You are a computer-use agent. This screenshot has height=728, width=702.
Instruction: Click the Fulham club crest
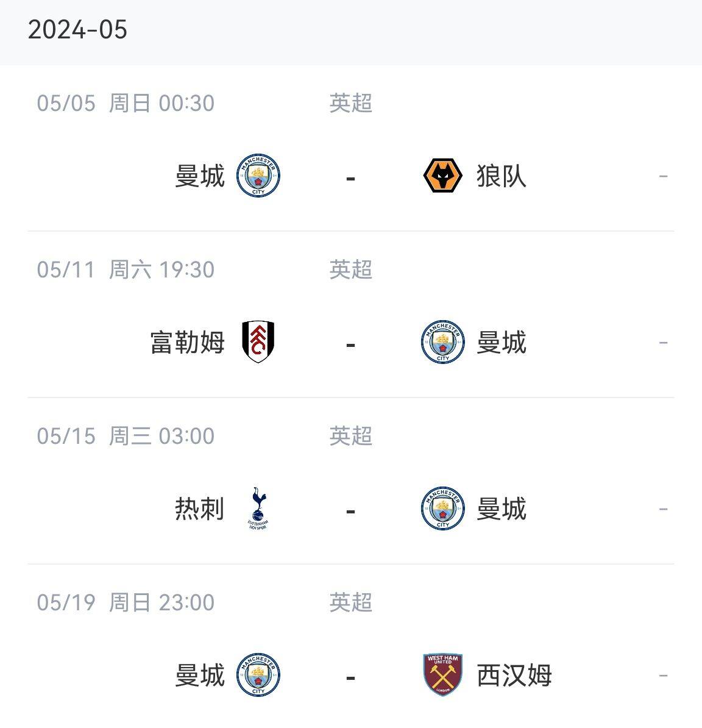coord(258,342)
